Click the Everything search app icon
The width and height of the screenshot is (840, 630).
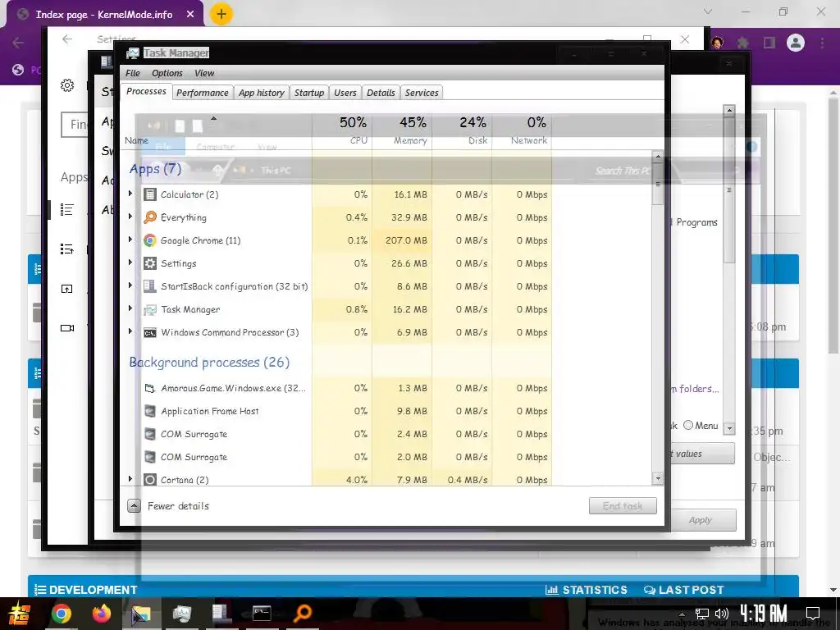click(x=150, y=217)
